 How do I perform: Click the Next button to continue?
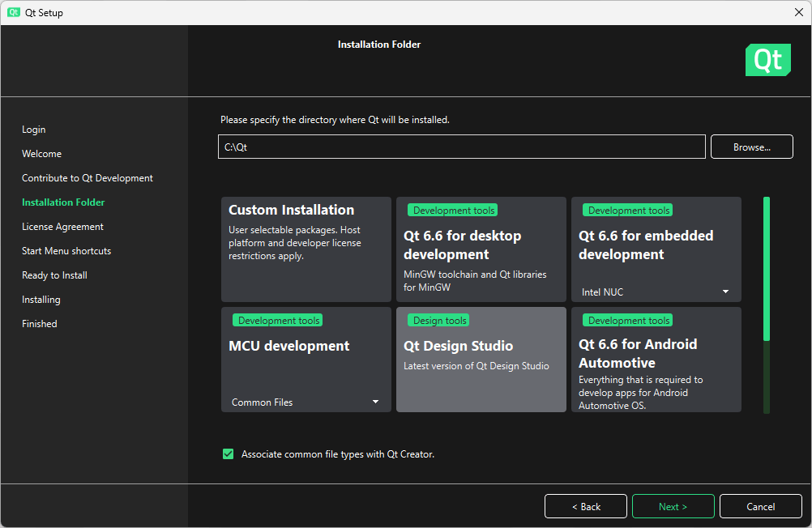click(673, 506)
